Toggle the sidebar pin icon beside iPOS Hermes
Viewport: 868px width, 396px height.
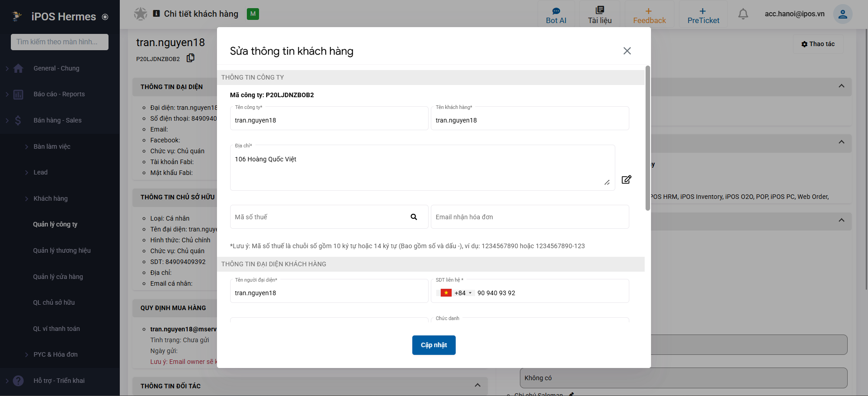click(x=105, y=17)
